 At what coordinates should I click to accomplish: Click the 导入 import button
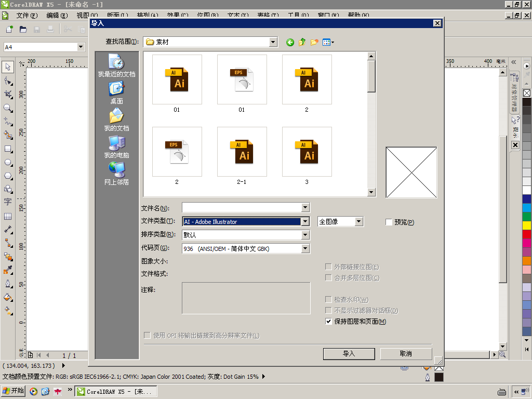349,353
